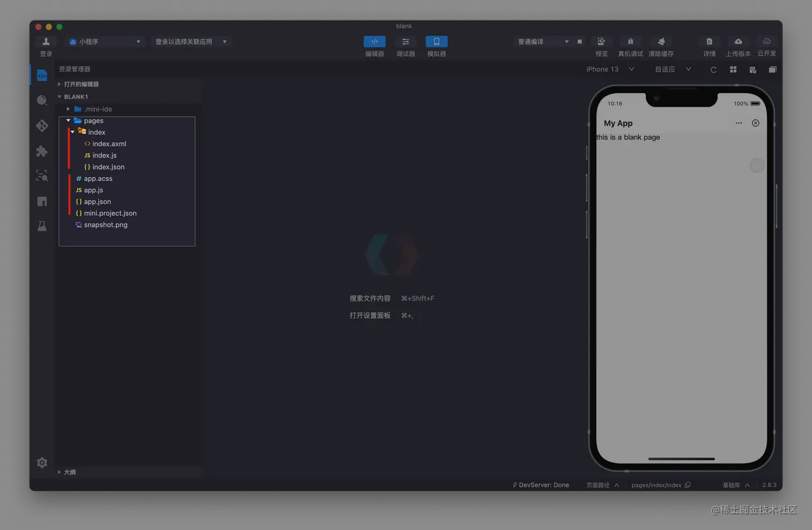This screenshot has height=530, width=812.
Task: Click the pages/index/index path text
Action: click(656, 485)
